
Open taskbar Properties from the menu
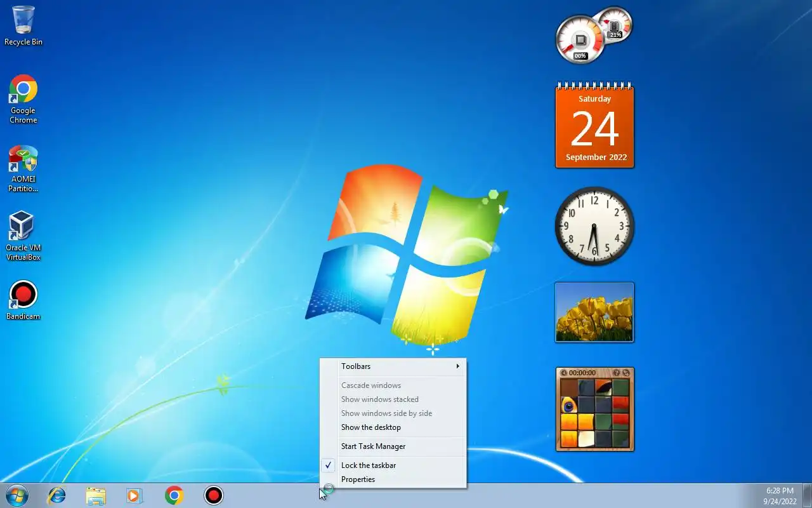point(393,479)
